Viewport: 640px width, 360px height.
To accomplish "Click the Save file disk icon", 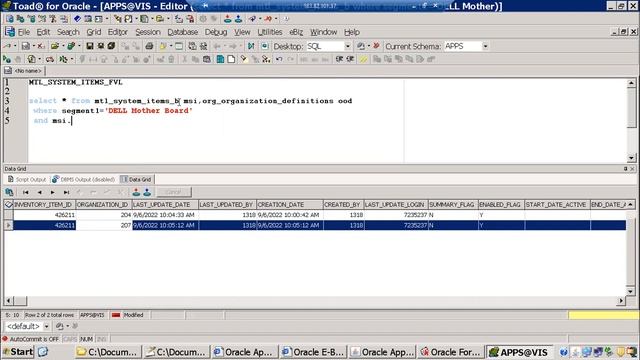I will [x=89, y=46].
